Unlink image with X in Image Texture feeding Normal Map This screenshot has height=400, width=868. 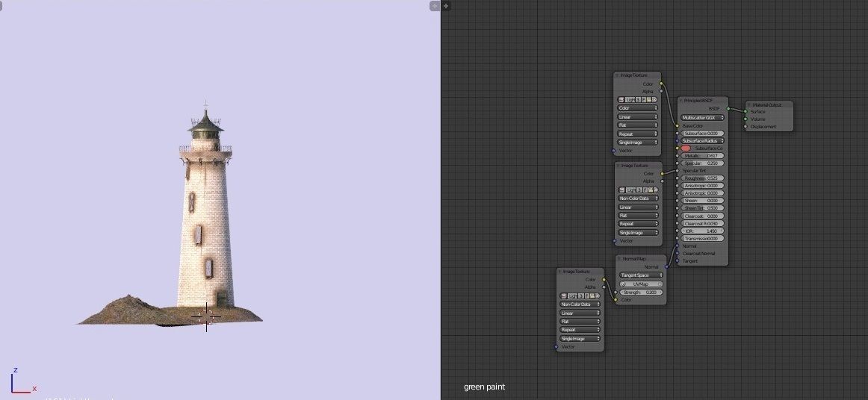pos(598,296)
